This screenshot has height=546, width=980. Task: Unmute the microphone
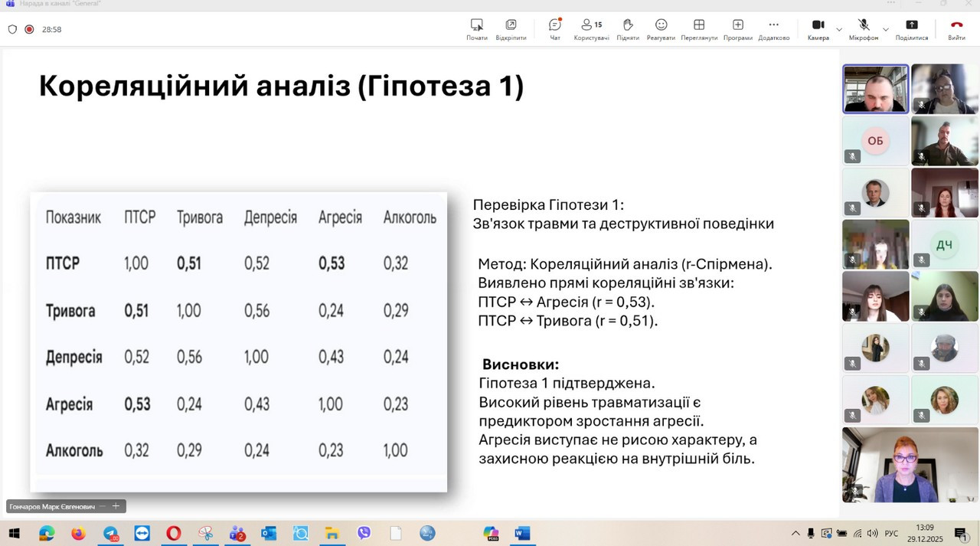[x=864, y=29]
